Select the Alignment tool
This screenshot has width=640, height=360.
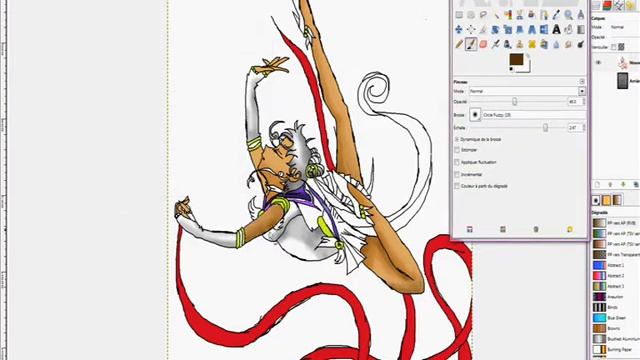coord(471,29)
